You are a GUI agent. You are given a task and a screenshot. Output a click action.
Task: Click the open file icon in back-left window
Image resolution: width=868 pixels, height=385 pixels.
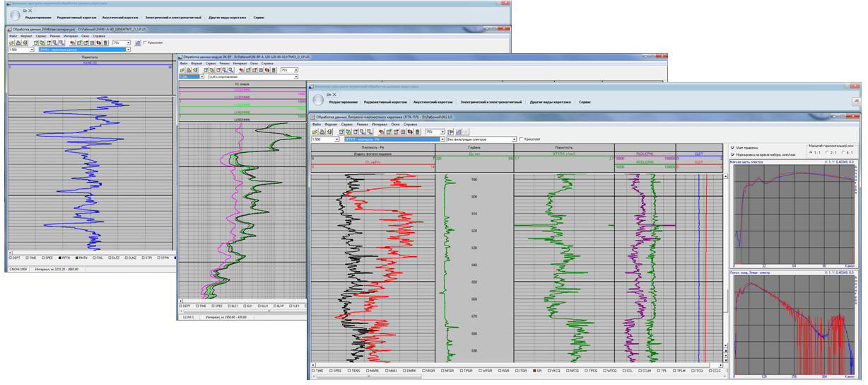pyautogui.click(x=11, y=42)
